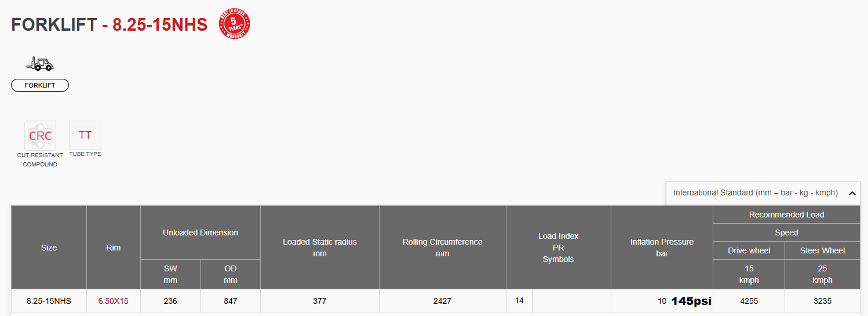Click the Loaded Static radius header
The width and height of the screenshot is (868, 316).
point(320,248)
